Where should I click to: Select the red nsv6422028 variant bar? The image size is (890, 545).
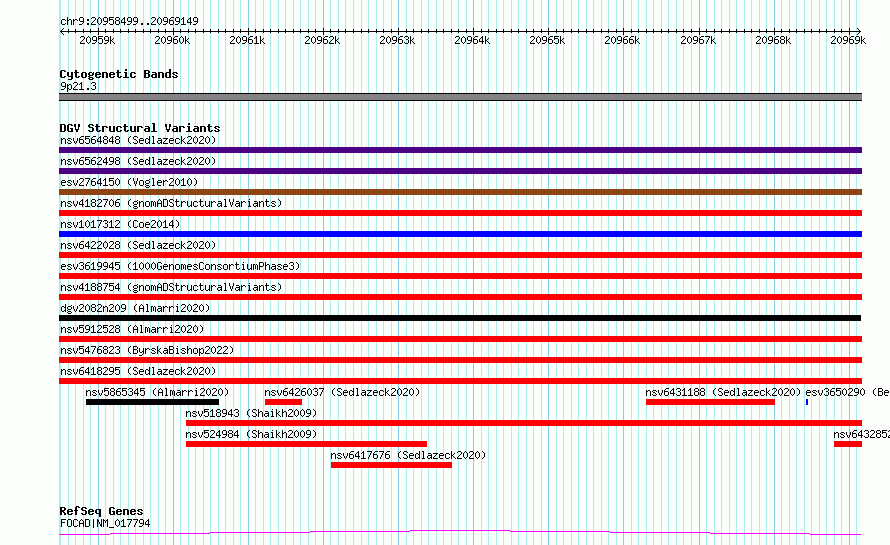pos(460,255)
